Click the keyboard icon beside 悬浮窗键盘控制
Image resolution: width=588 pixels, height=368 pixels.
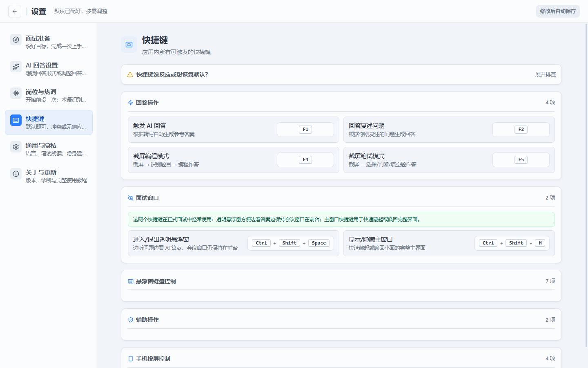(x=131, y=281)
